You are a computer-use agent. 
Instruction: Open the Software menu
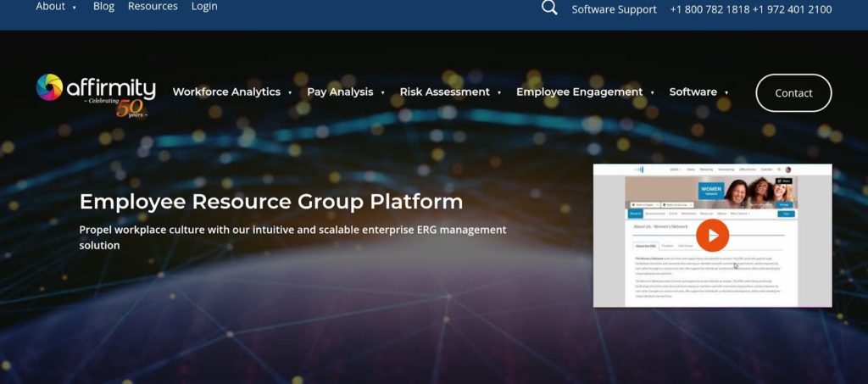tap(693, 92)
